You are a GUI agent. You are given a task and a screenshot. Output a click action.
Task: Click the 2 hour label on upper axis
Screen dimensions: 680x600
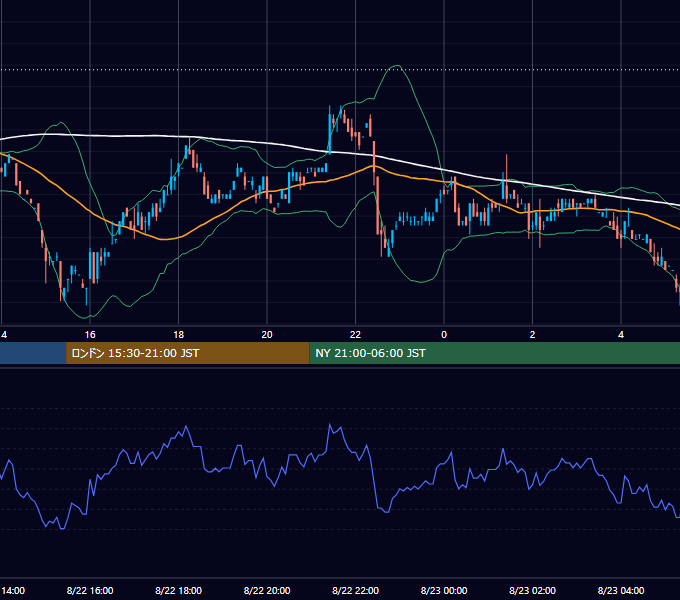point(532,335)
